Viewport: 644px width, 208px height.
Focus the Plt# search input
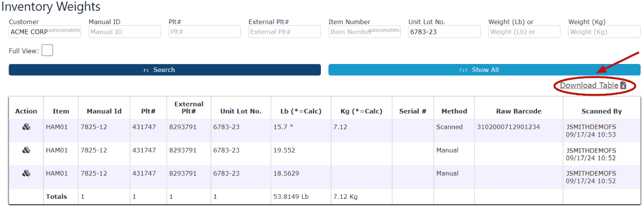click(x=204, y=32)
